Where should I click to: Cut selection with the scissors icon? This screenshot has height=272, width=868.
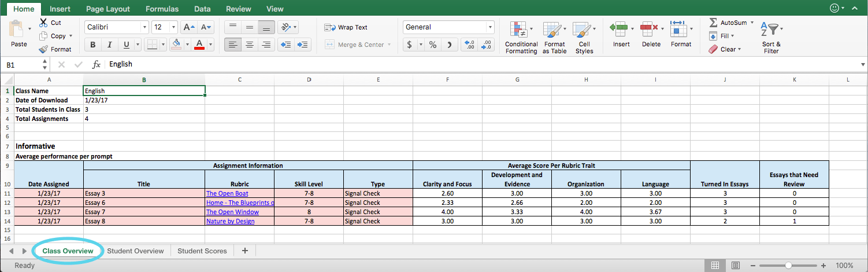point(43,23)
